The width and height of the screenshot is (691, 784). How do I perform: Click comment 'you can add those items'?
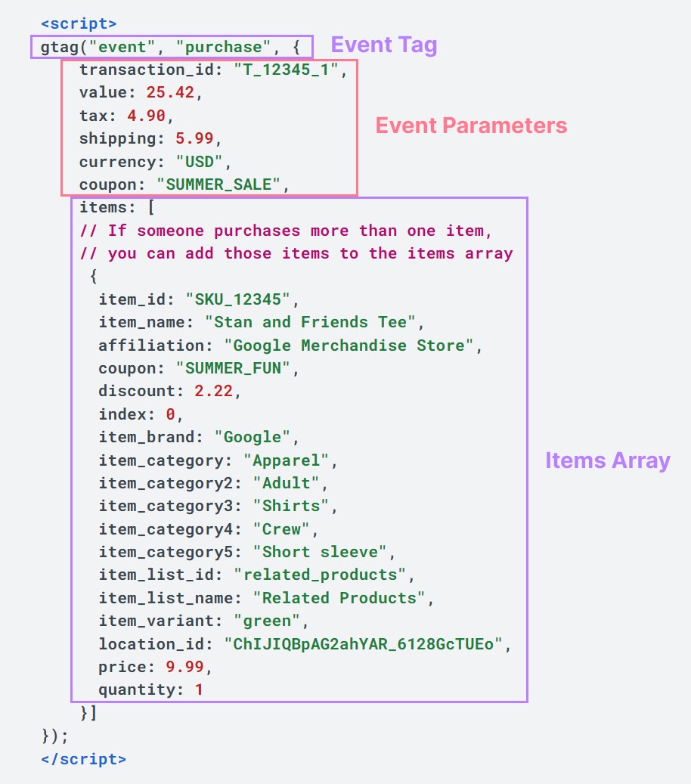coord(296,253)
